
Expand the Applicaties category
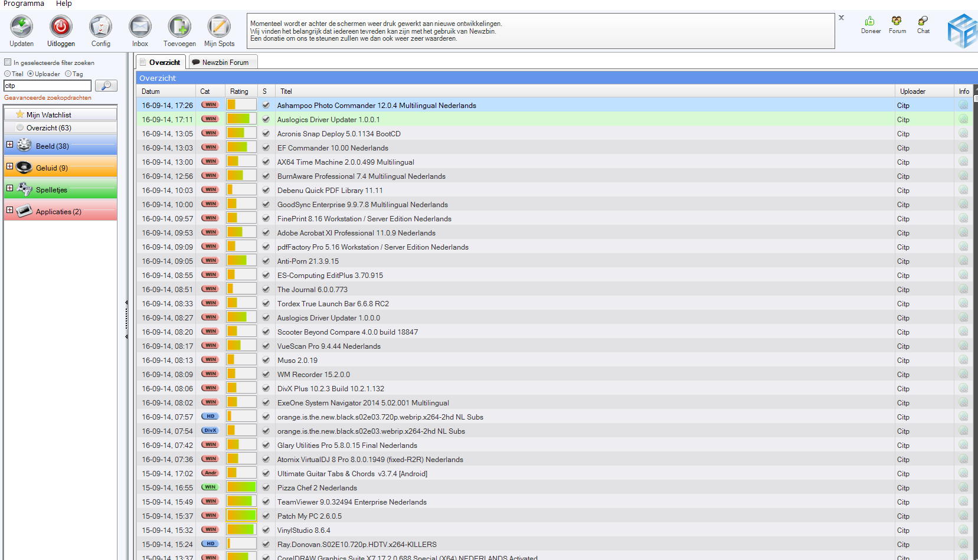pyautogui.click(x=9, y=210)
